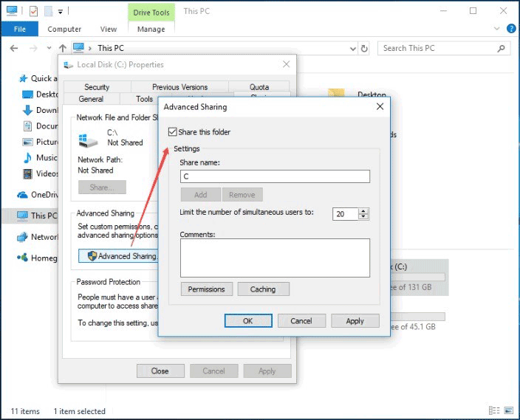
Task: Click the This PC icon in address bar
Action: tap(78, 48)
